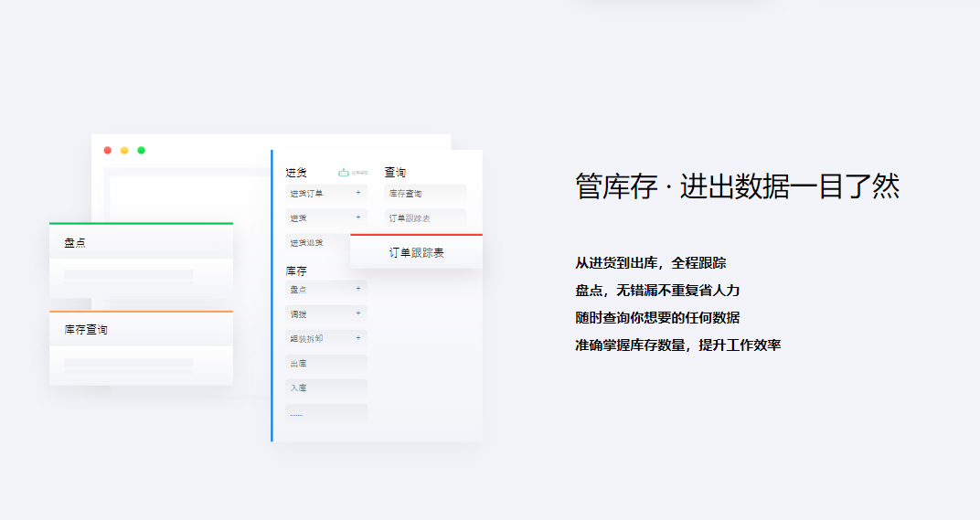Click headline 管库存 · 进出数据一目了然
The height and width of the screenshot is (520, 980).
coord(738,186)
